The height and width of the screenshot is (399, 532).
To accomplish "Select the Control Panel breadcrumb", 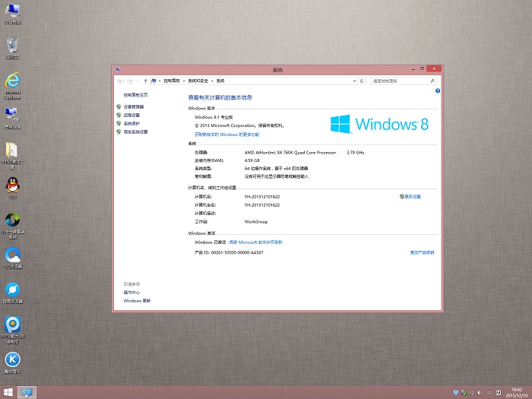I will coord(172,81).
